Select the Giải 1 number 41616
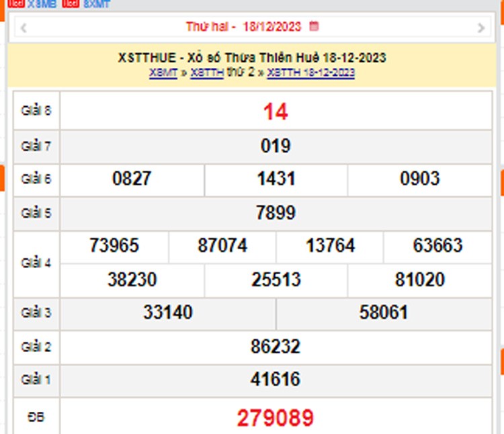This screenshot has width=504, height=434. point(276,380)
